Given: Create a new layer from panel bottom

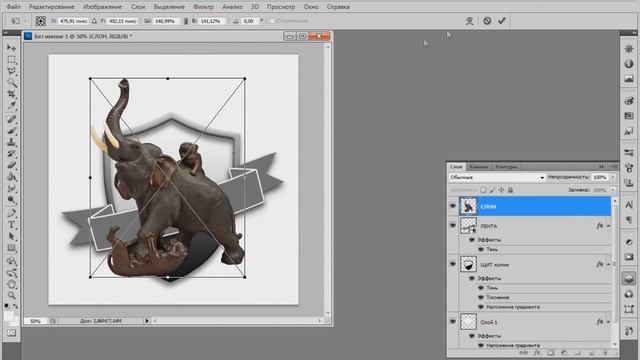Looking at the screenshot, I should 591,353.
